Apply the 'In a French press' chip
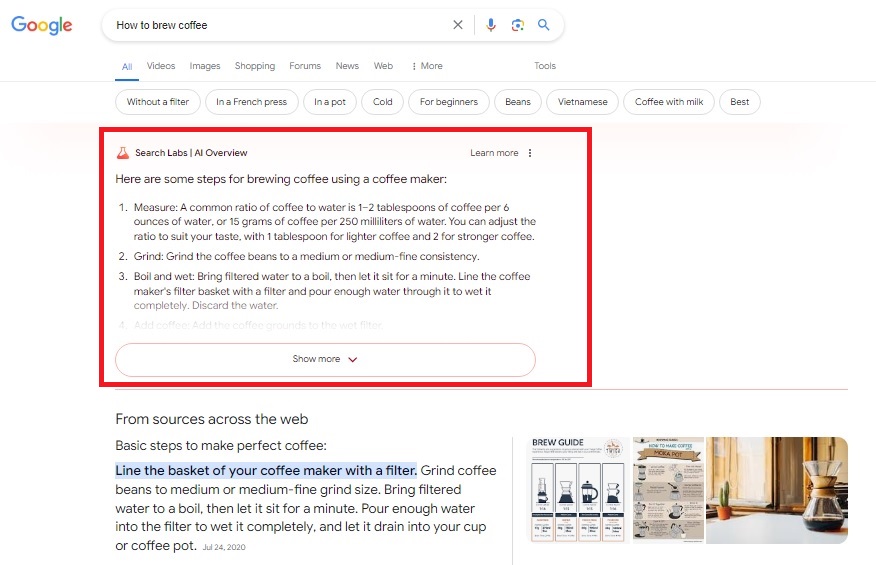Image resolution: width=876 pixels, height=565 pixels. coord(251,102)
